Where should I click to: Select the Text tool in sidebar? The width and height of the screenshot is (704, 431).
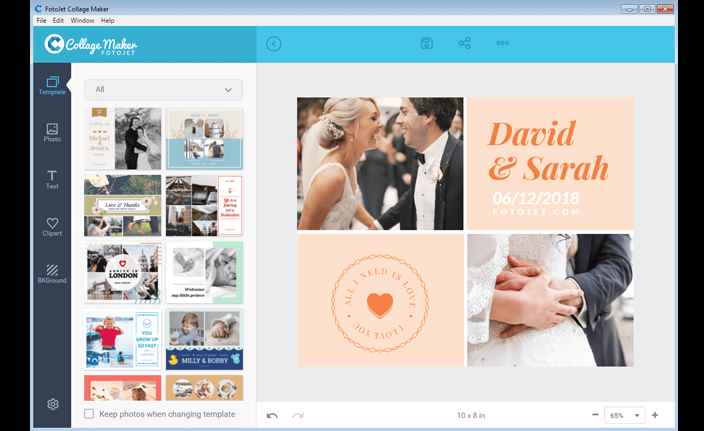(52, 180)
